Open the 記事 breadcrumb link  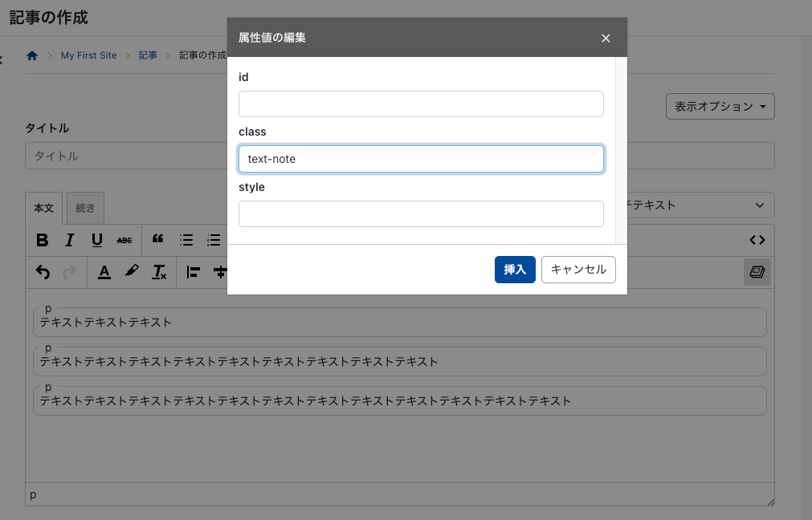coord(148,55)
